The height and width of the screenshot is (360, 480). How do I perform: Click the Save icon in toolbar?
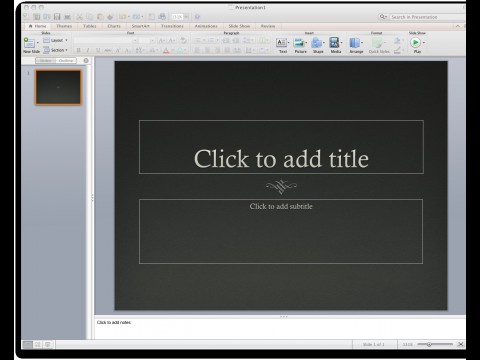point(57,17)
